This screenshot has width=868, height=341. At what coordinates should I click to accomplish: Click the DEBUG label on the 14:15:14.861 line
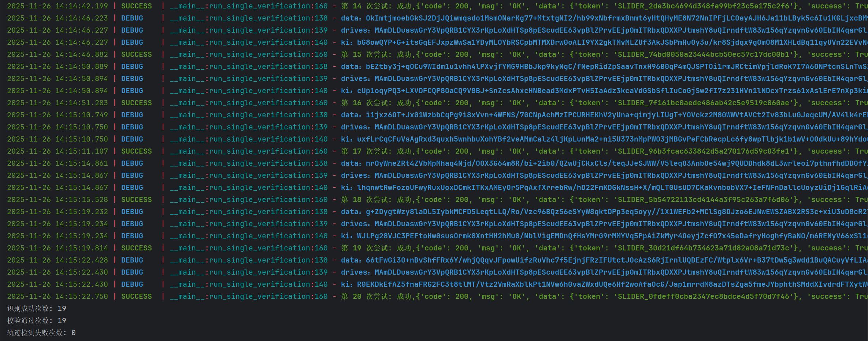point(132,164)
